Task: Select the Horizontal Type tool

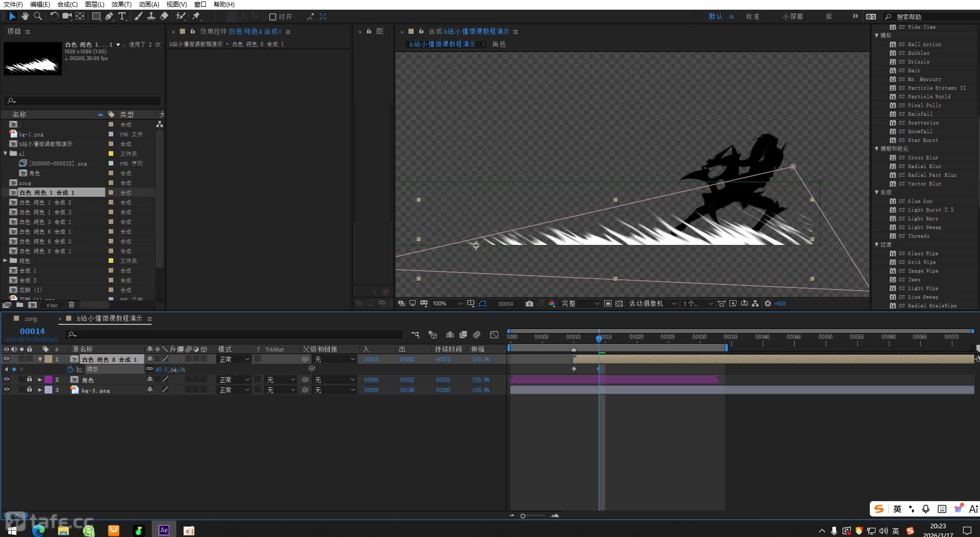Action: point(122,16)
